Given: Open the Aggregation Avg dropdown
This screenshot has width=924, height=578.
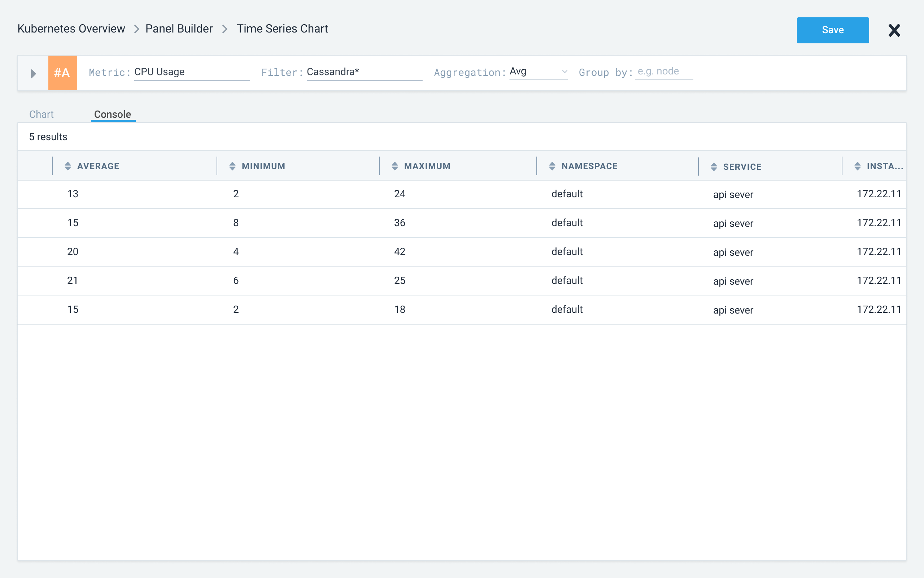Looking at the screenshot, I should click(539, 72).
